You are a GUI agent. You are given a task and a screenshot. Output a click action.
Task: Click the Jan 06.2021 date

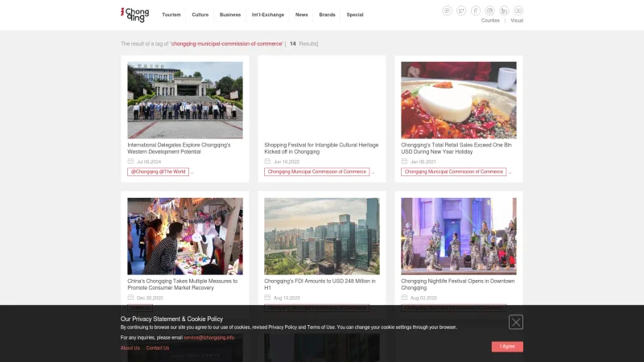pyautogui.click(x=423, y=162)
